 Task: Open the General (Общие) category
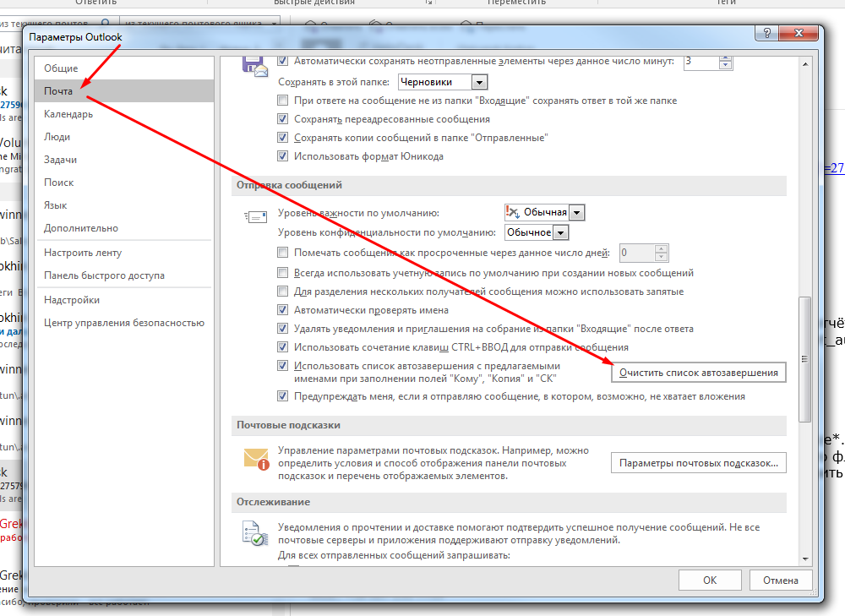pyautogui.click(x=124, y=68)
